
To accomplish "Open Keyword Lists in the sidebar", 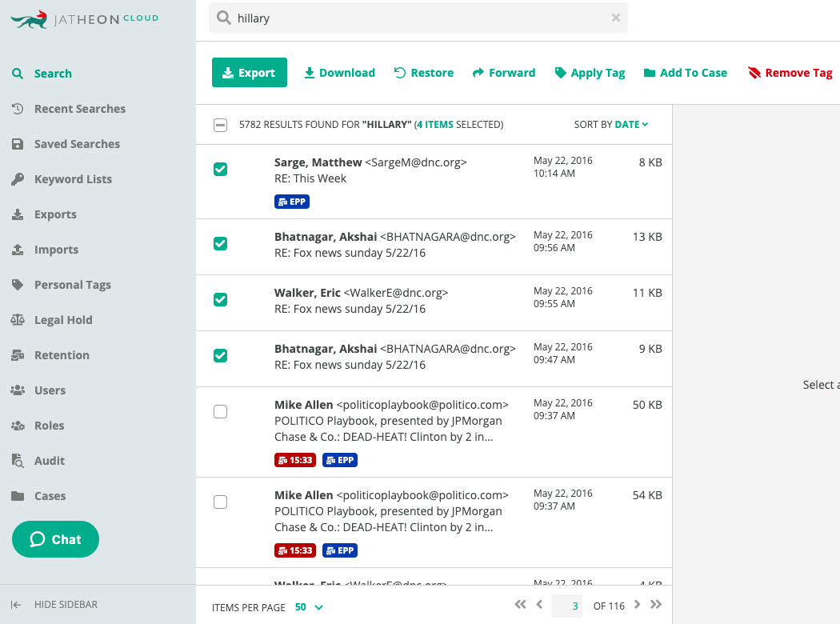I will [x=73, y=179].
